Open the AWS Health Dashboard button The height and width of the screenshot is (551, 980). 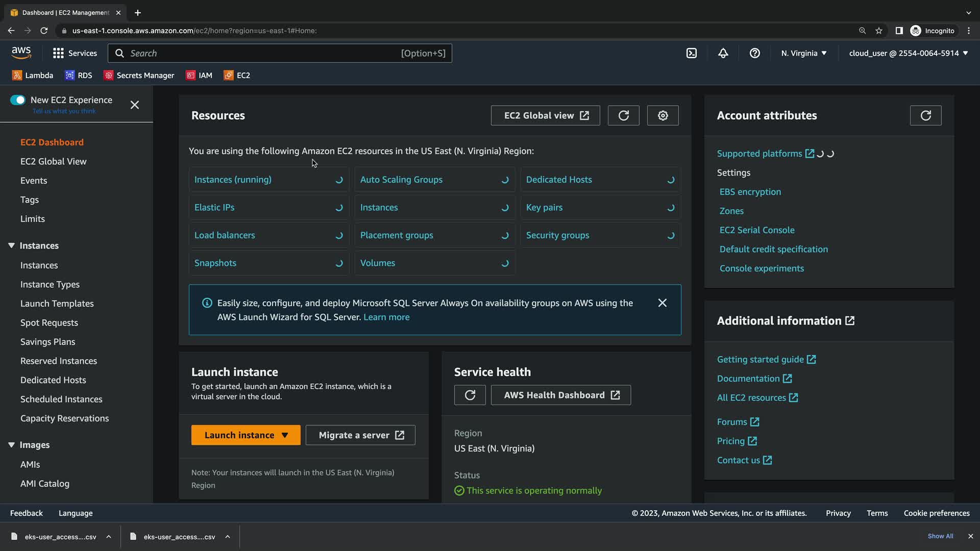pyautogui.click(x=560, y=395)
